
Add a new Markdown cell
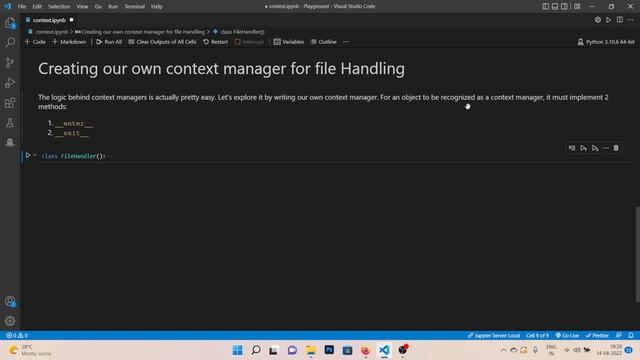(x=69, y=42)
